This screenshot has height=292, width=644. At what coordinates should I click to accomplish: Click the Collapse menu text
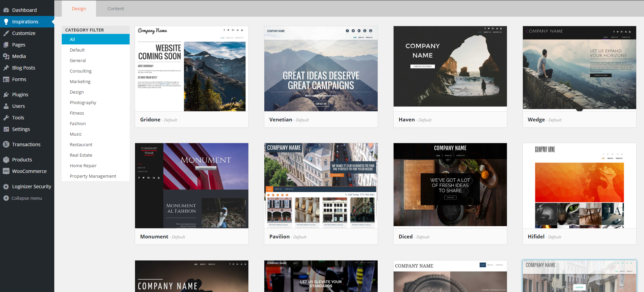(x=27, y=198)
